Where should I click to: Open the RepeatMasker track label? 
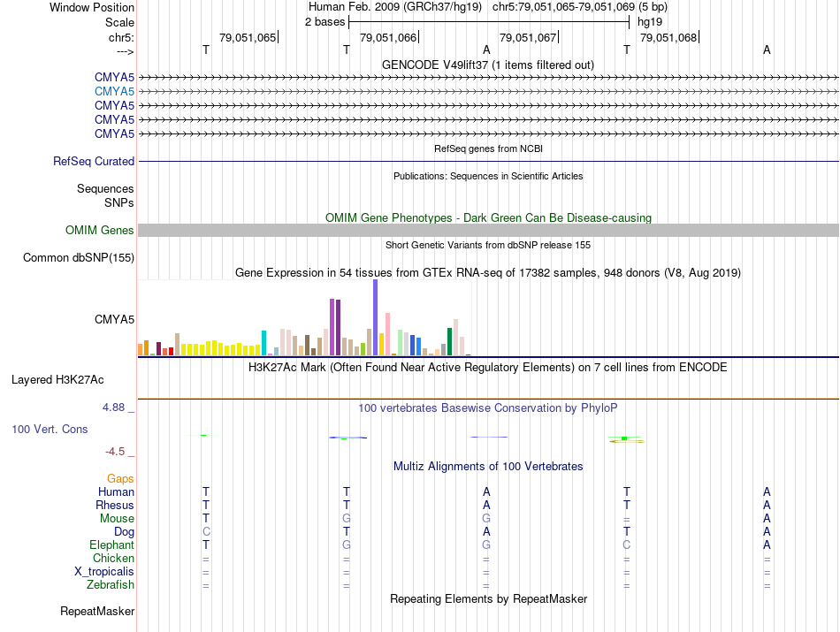pyautogui.click(x=97, y=611)
